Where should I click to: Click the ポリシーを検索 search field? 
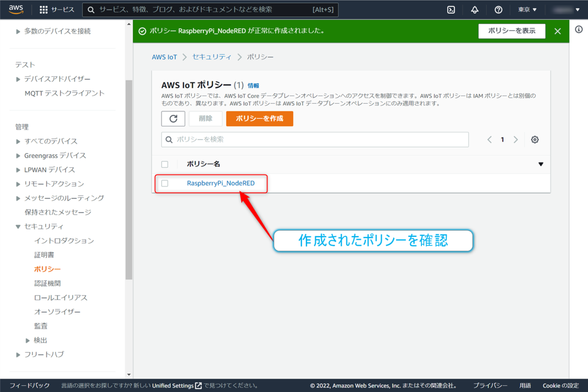pyautogui.click(x=315, y=139)
